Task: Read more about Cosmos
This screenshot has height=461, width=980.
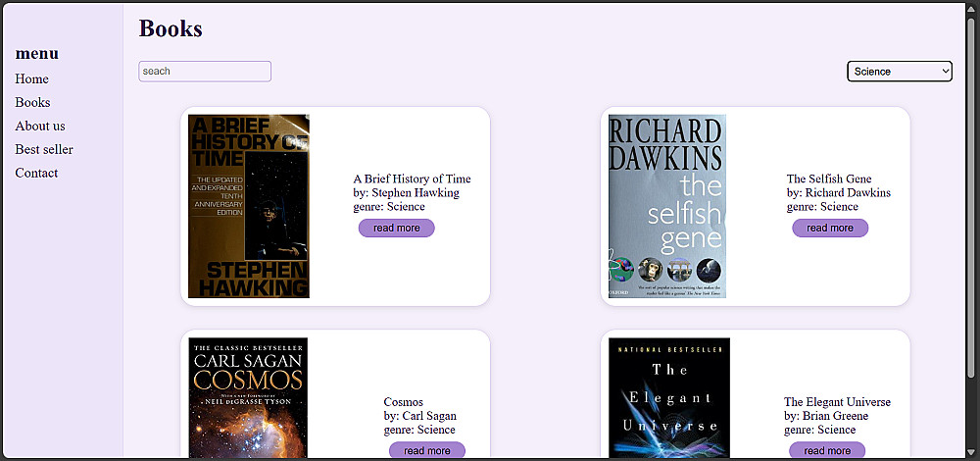Action: coord(427,450)
